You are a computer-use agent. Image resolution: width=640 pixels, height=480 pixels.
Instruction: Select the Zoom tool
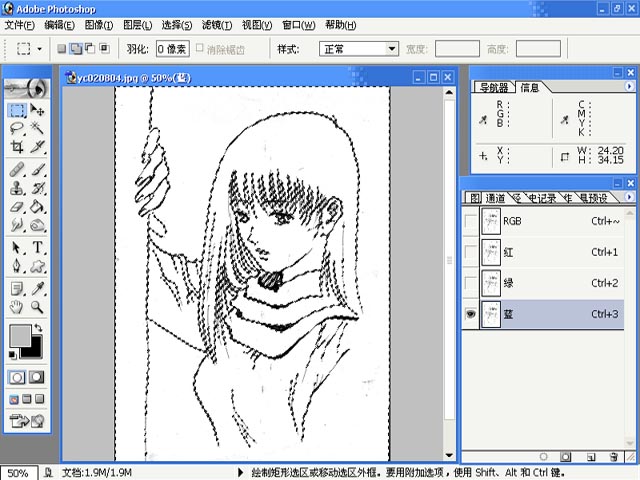click(x=37, y=307)
